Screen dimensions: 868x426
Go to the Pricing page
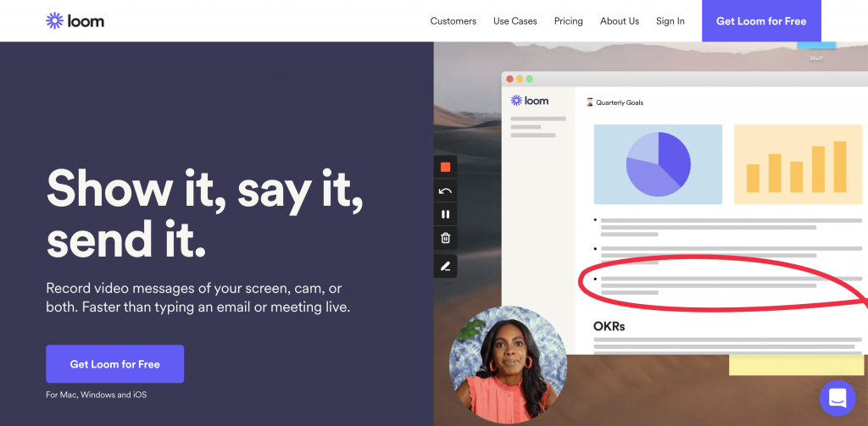568,21
